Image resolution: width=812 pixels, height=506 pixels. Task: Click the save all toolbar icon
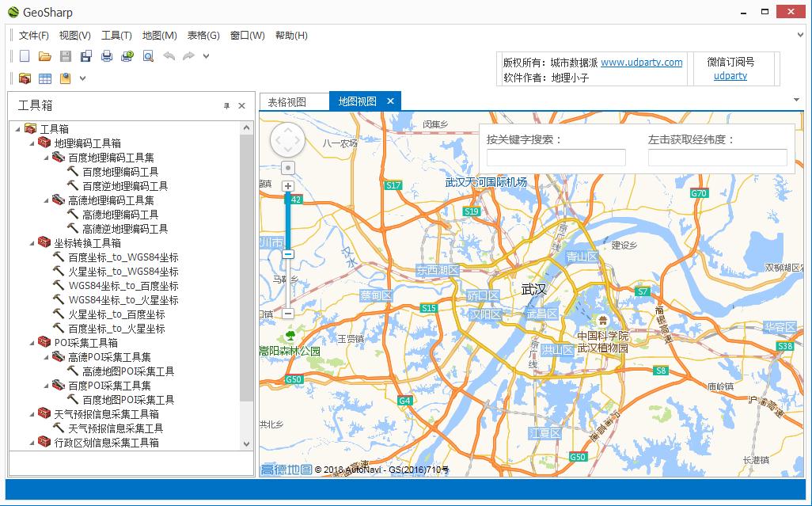(x=86, y=56)
